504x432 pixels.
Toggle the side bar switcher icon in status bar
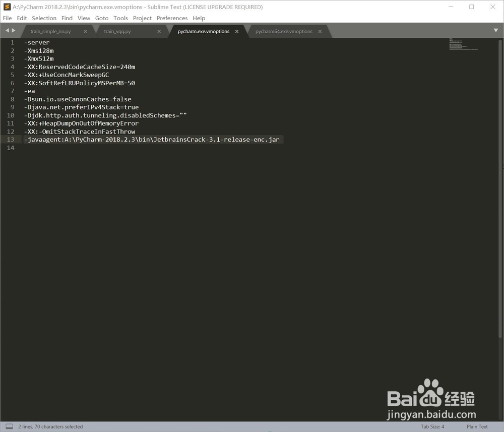coord(9,426)
